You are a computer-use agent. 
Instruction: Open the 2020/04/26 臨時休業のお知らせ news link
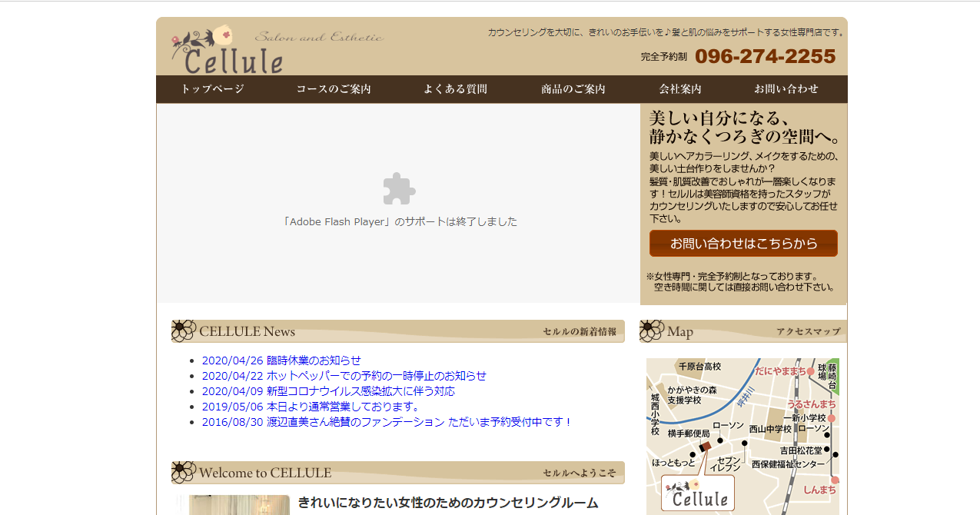(x=281, y=360)
